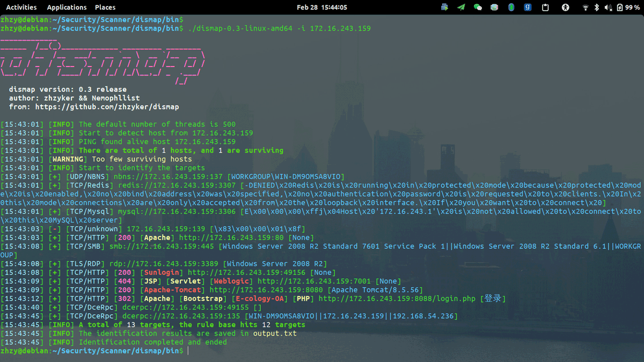Screen dimensions: 644x362
Task: Click the output.txt filename
Action: (x=275, y=334)
